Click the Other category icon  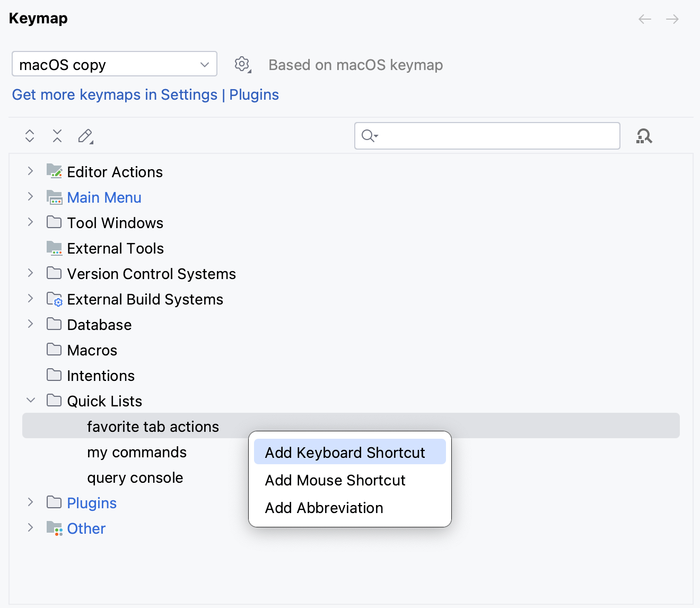coord(55,528)
